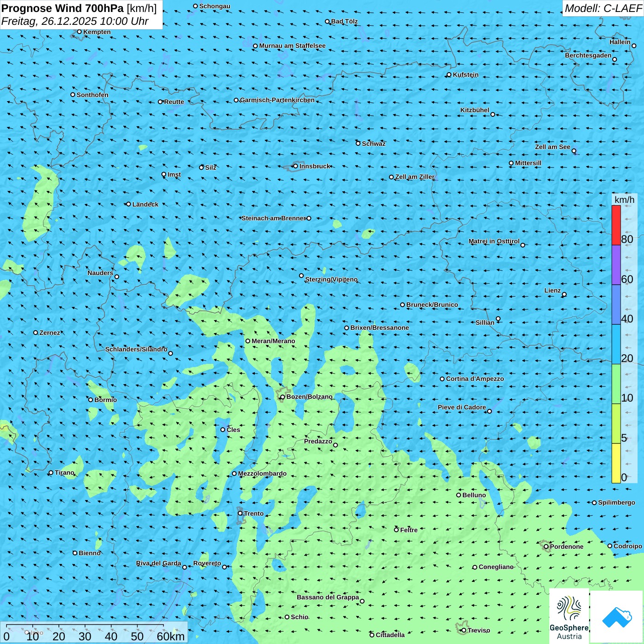Click the 'Spilimbergo' label
Viewport: 644px width, 644px height.
[616, 502]
